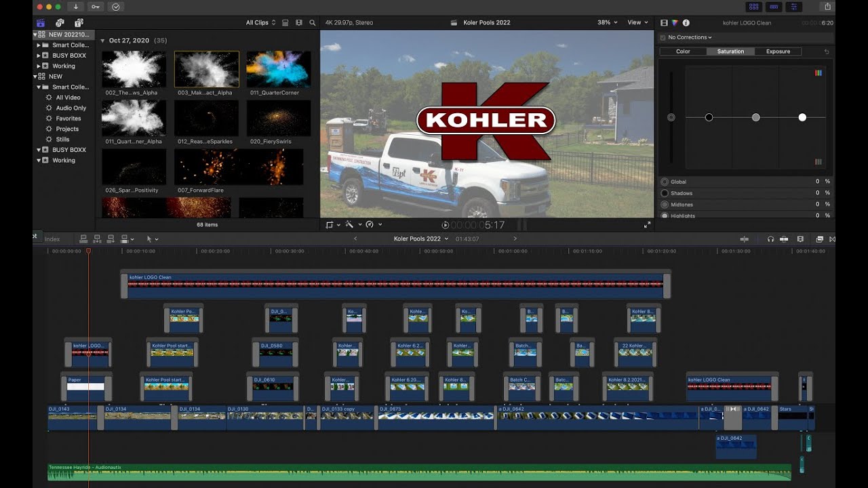Expand the first Smart Collections folder
Viewport: 868px width, 488px height.
click(39, 45)
